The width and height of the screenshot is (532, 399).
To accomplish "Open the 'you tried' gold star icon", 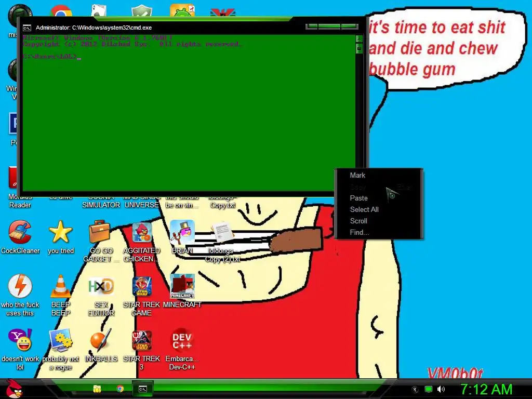I will (x=60, y=232).
